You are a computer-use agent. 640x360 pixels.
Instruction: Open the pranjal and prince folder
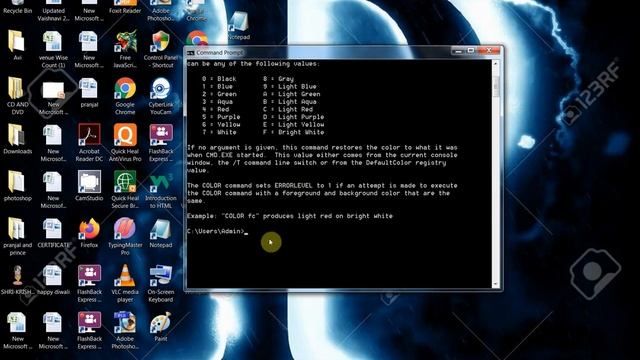(x=17, y=237)
